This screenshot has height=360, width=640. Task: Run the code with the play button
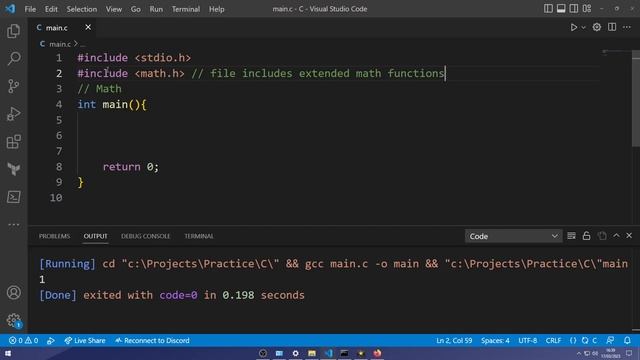tap(573, 27)
